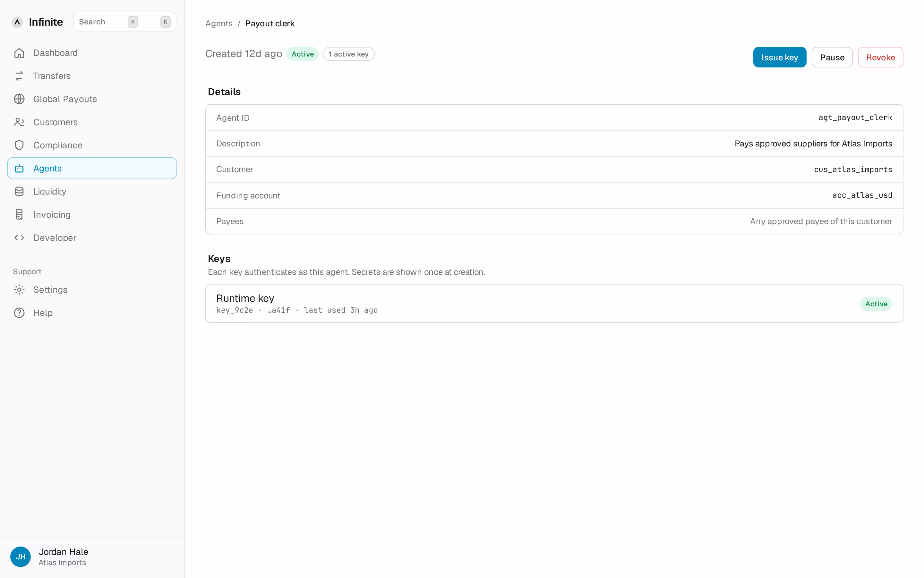Go to Invoicing
This screenshot has width=924, height=578.
pyautogui.click(x=92, y=215)
